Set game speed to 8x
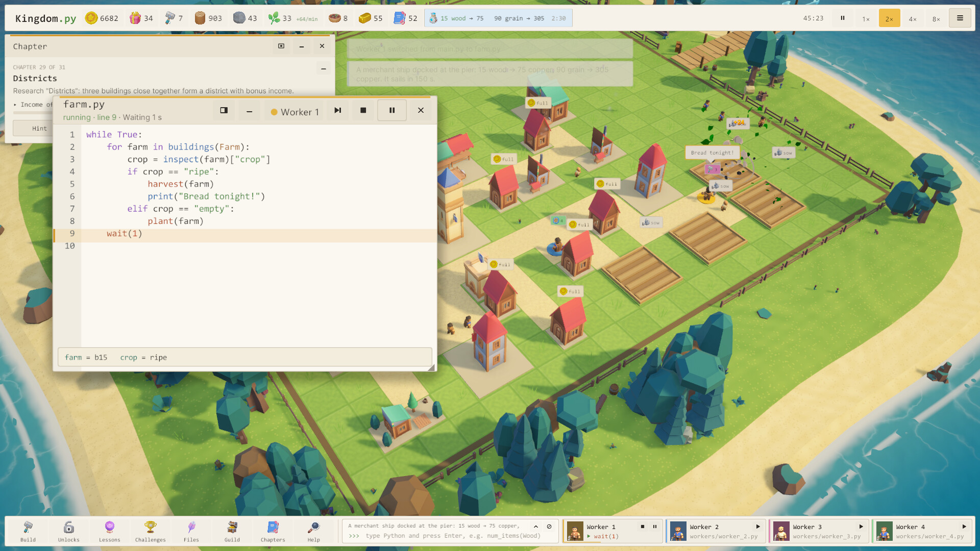 click(x=936, y=18)
